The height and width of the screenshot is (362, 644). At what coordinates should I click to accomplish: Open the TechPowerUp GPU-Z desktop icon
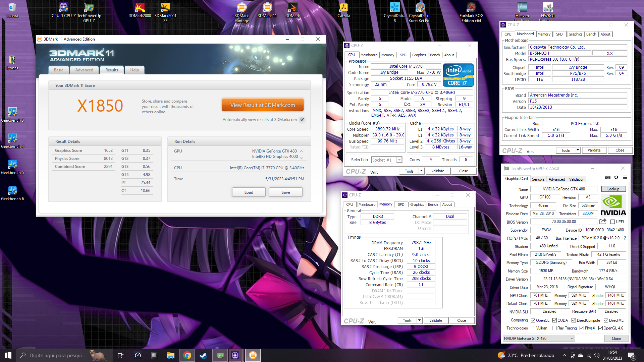(89, 13)
